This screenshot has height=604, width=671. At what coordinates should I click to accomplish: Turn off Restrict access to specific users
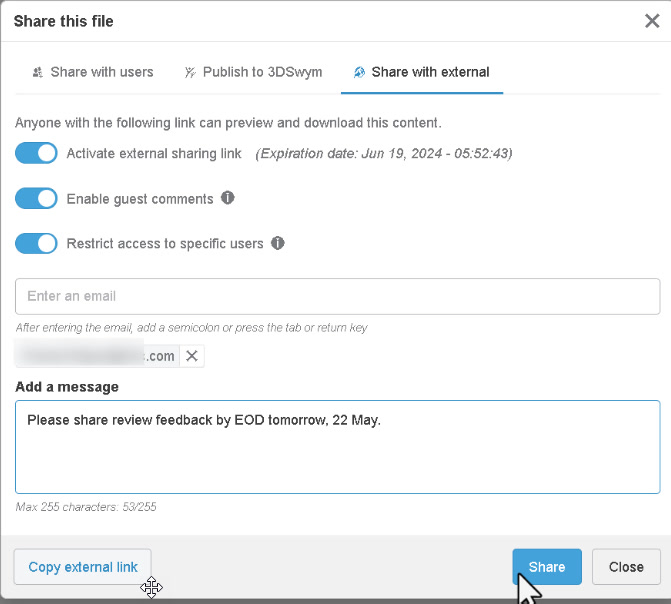pyautogui.click(x=36, y=243)
